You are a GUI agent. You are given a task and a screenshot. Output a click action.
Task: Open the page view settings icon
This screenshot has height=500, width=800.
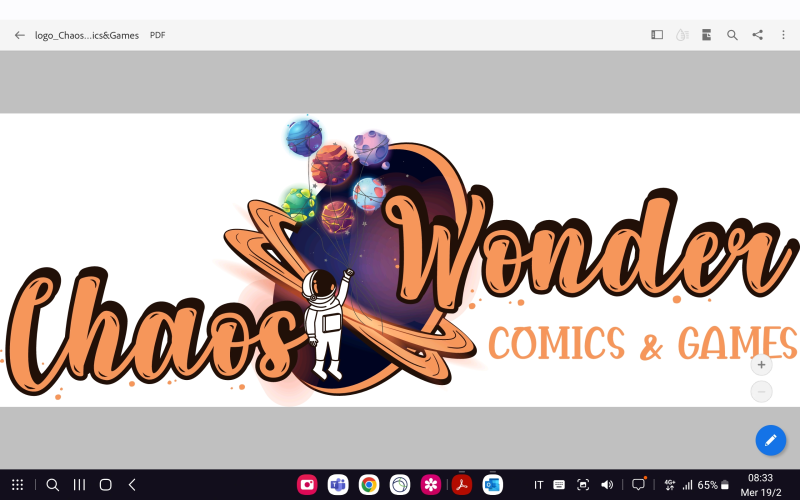tap(707, 35)
